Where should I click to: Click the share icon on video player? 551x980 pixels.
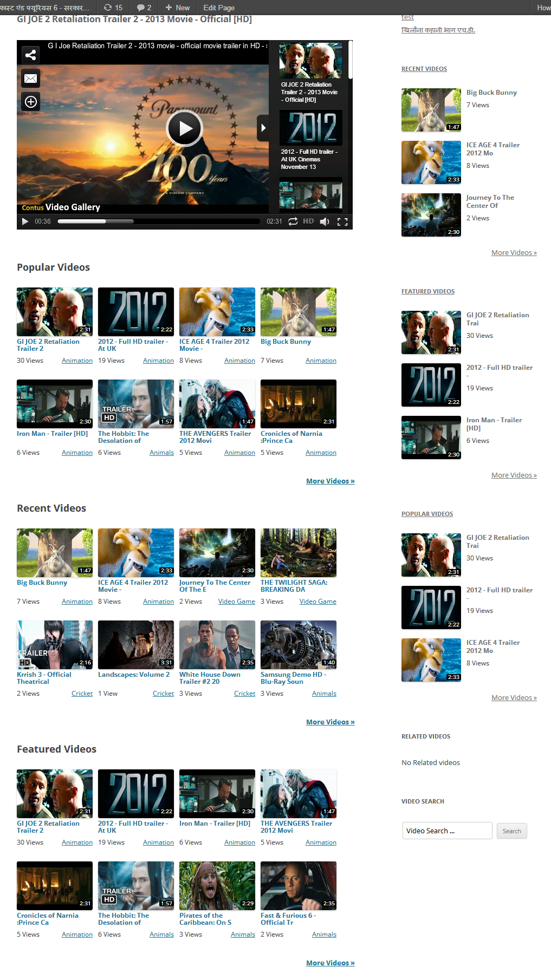coord(31,55)
